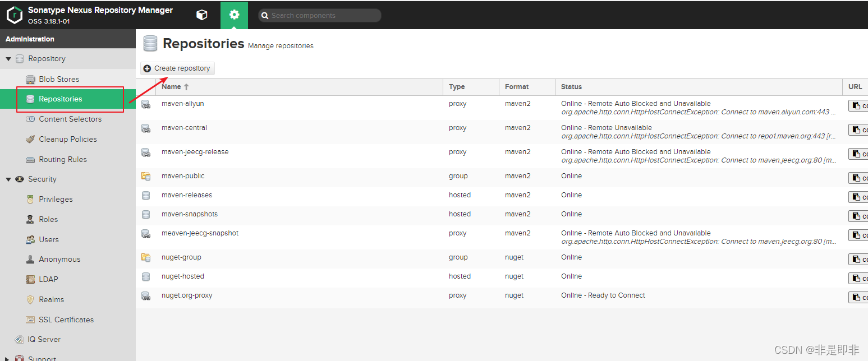Collapse the Repository tree section
Viewport: 868px width, 361px height.
(x=8, y=59)
